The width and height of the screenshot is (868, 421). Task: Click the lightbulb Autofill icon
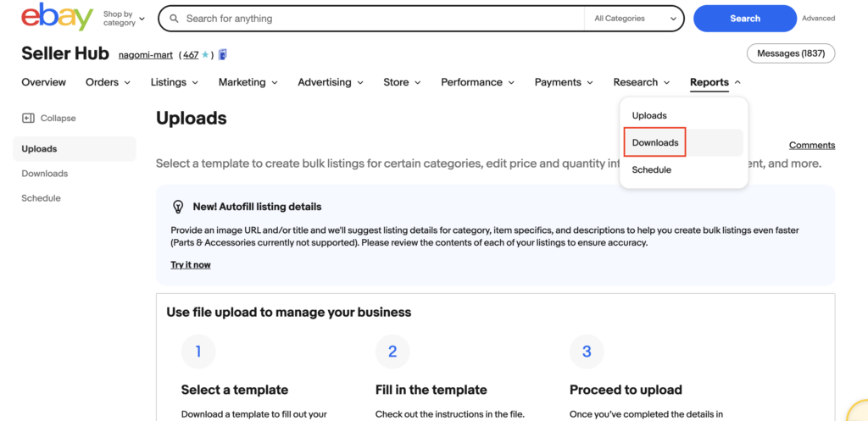tap(178, 207)
